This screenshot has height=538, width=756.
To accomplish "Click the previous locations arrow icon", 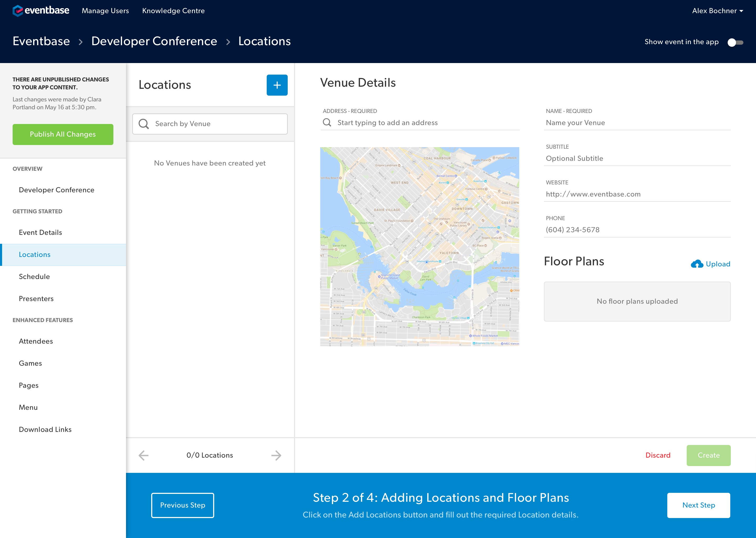I will (144, 455).
